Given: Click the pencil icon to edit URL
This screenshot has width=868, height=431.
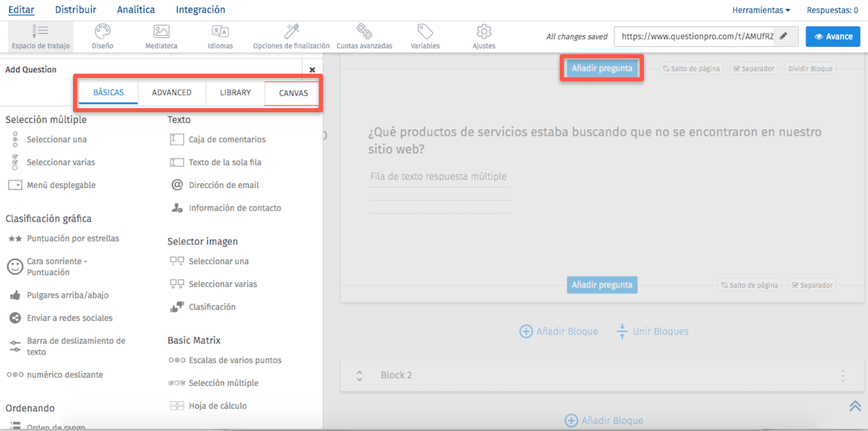Looking at the screenshot, I should pyautogui.click(x=784, y=37).
